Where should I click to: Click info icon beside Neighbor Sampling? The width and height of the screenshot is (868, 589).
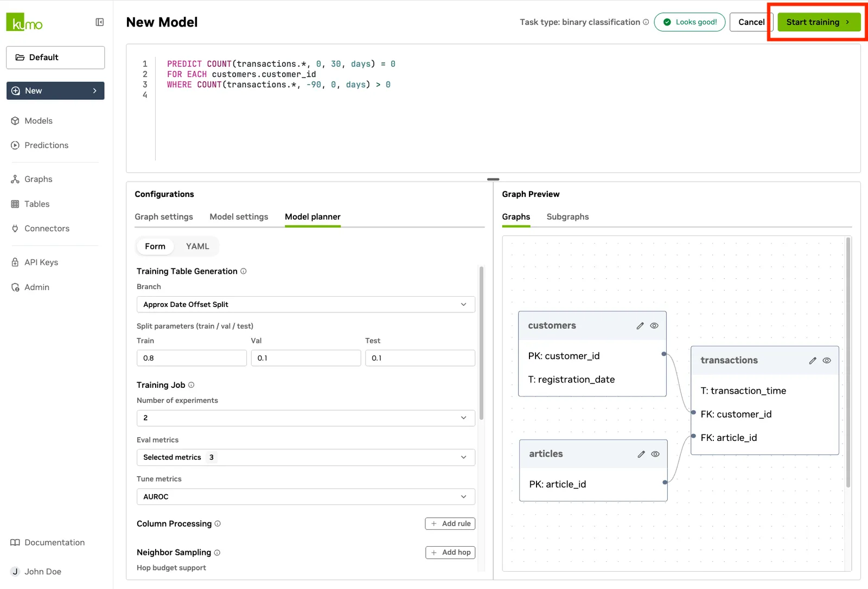tap(217, 553)
